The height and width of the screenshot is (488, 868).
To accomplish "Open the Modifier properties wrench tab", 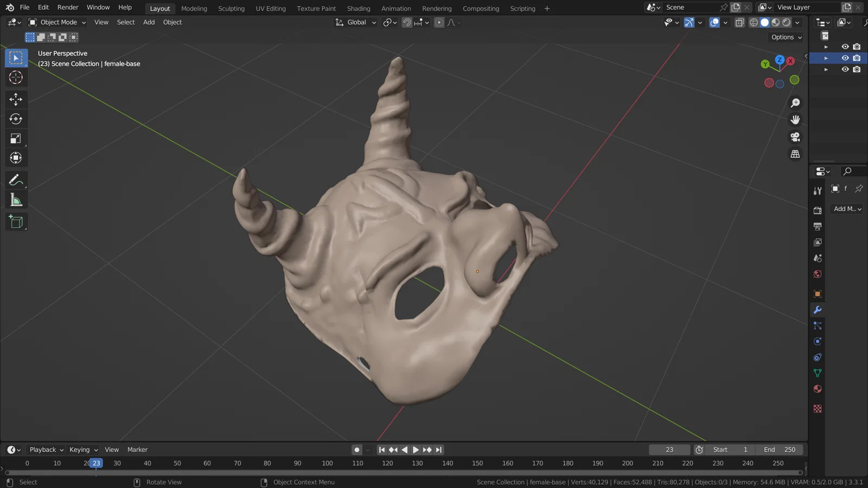I will point(818,310).
